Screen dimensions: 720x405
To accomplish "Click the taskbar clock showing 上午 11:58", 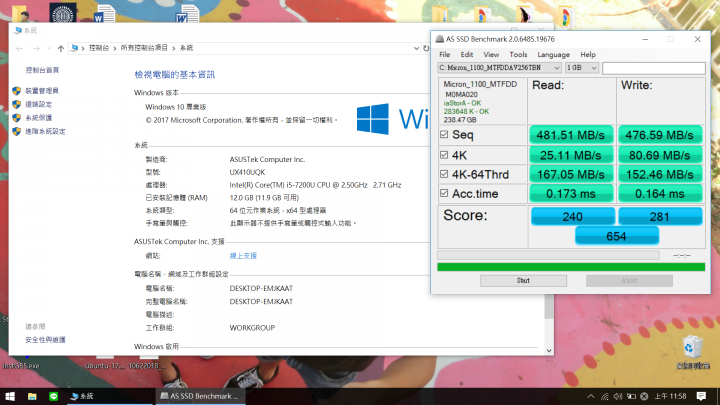I will click(x=670, y=396).
